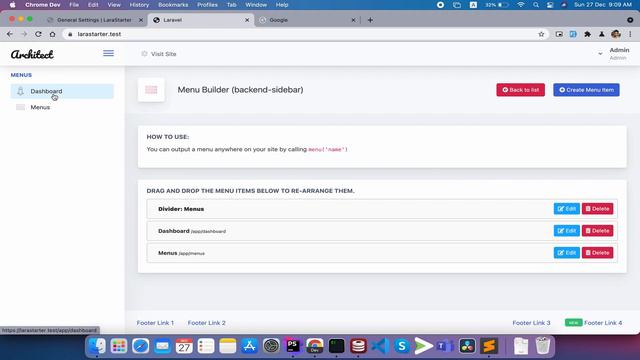This screenshot has height=360, width=640.
Task: Open PhpStorm from the dock
Action: (x=293, y=346)
